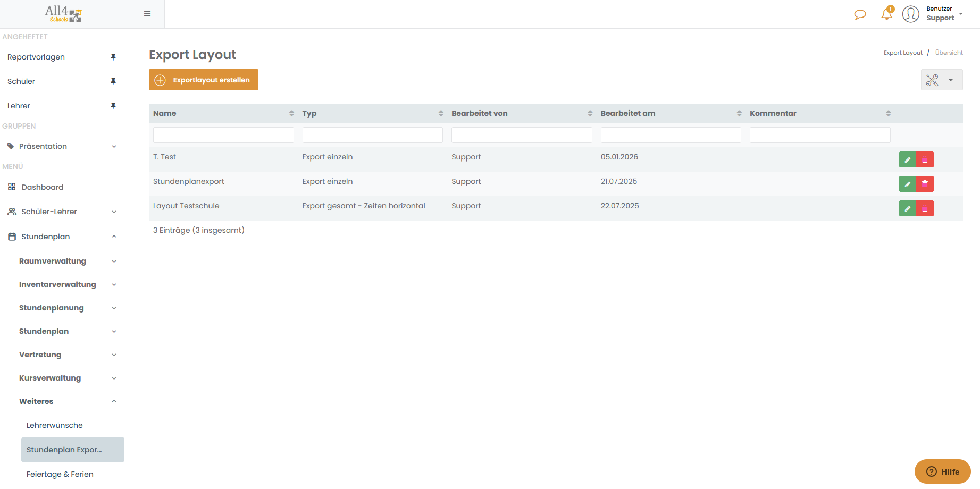The width and height of the screenshot is (980, 489).
Task: Sort table by Kommentar column
Action: pos(889,113)
